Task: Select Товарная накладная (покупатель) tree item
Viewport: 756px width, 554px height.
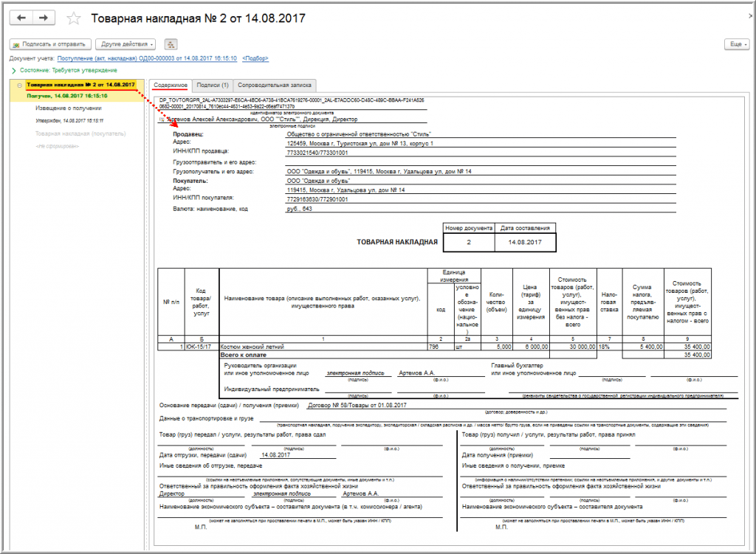Action: pos(80,134)
